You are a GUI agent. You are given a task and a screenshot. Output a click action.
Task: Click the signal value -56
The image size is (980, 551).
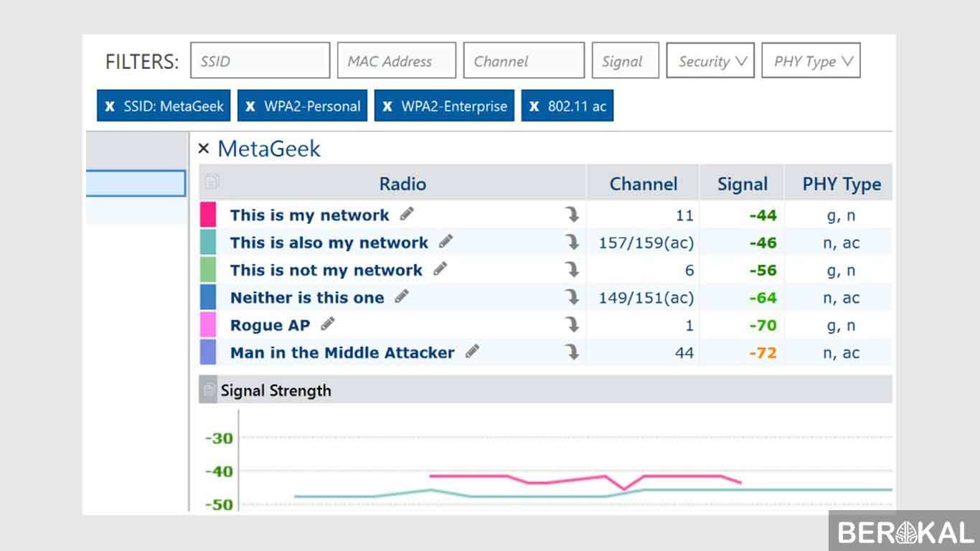(763, 270)
